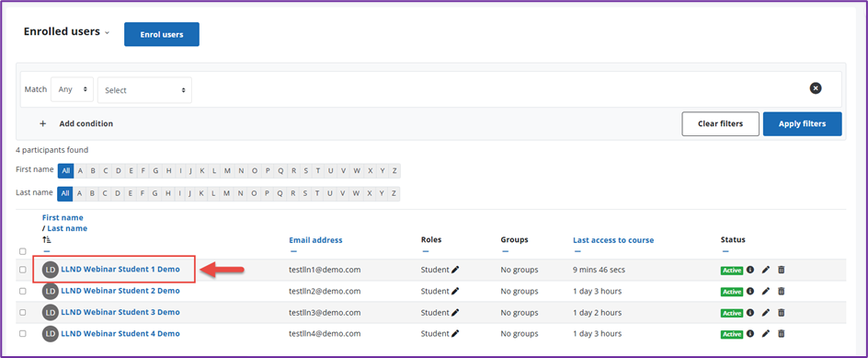Delete enrolment trash icon for Student 3 Demo
Screen dimensions: 868x358
[x=781, y=313]
